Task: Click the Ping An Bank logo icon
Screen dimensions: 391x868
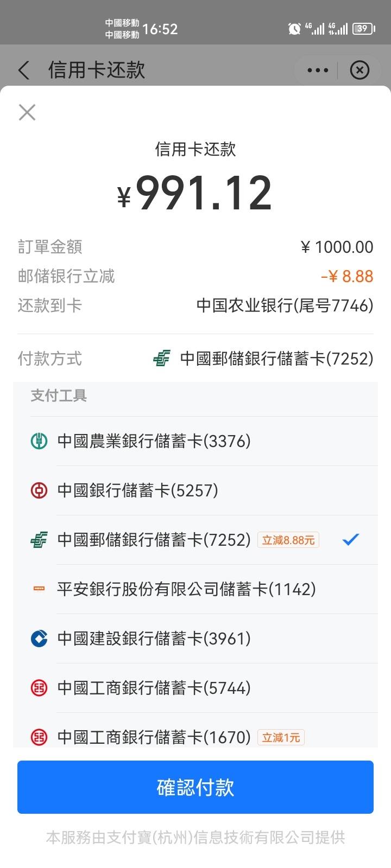Action: tap(39, 589)
